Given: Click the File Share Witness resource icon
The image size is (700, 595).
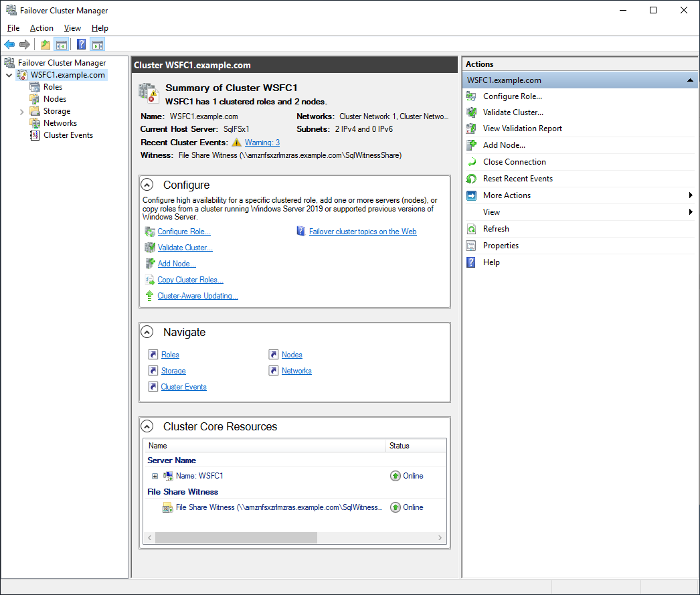Looking at the screenshot, I should point(167,507).
